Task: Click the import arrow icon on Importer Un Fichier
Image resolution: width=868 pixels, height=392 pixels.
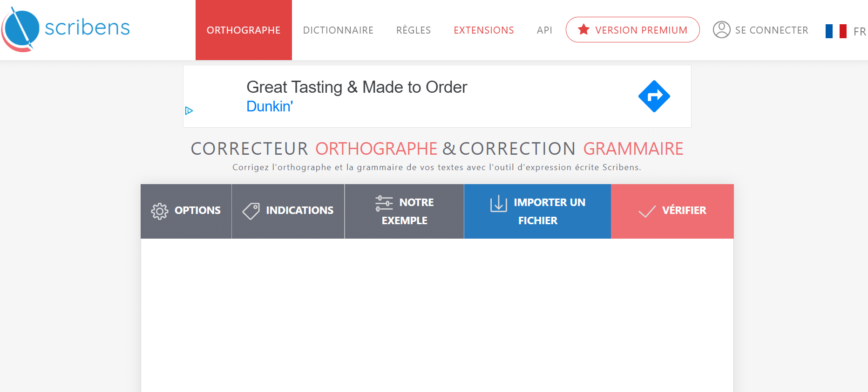Action: (x=498, y=204)
